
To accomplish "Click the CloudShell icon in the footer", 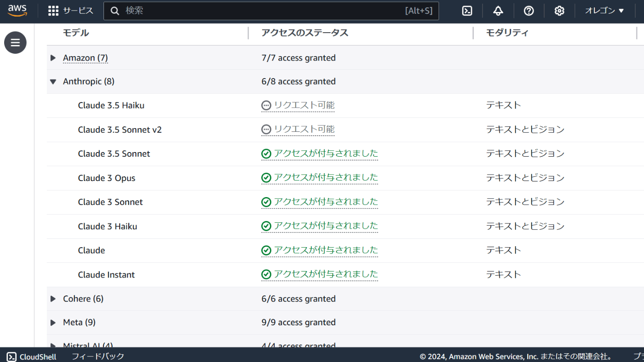I will coord(12,356).
